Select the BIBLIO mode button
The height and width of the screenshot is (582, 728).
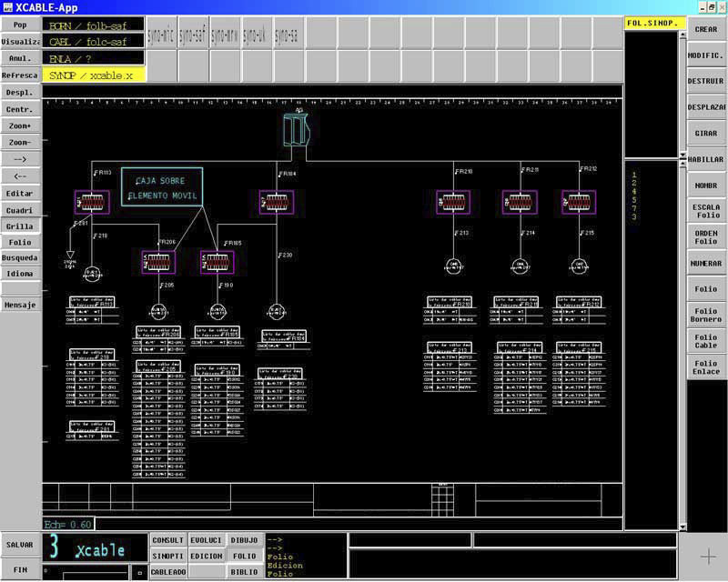coord(244,572)
